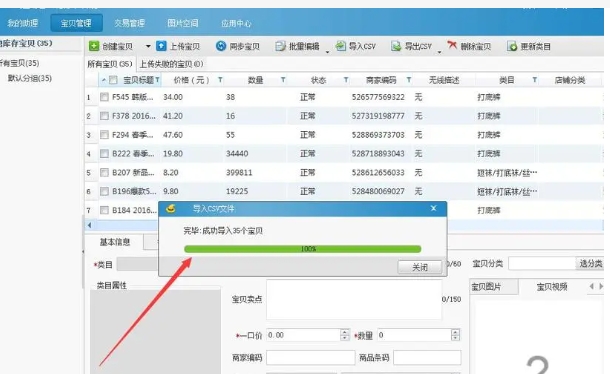Adjust the 数量 spinner arrows
Viewport: 610px width, 374px height.
456,335
